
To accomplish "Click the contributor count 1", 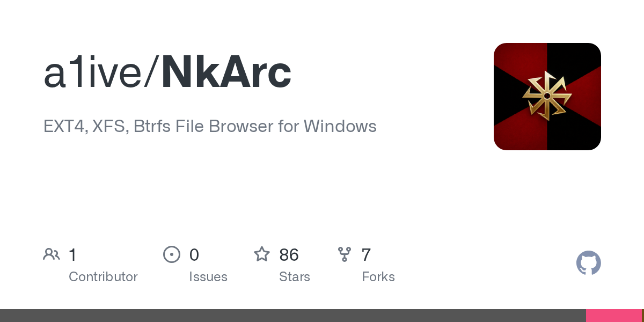I will pos(73,255).
